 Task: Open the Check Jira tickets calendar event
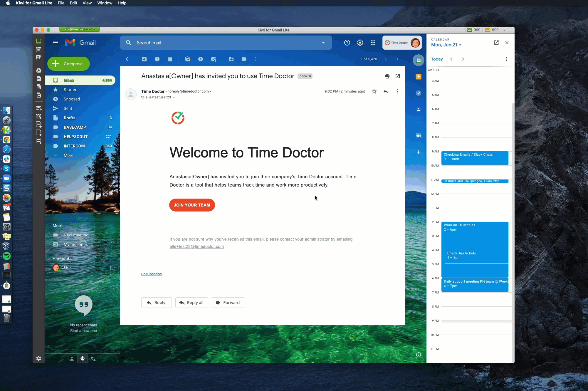pyautogui.click(x=476, y=257)
